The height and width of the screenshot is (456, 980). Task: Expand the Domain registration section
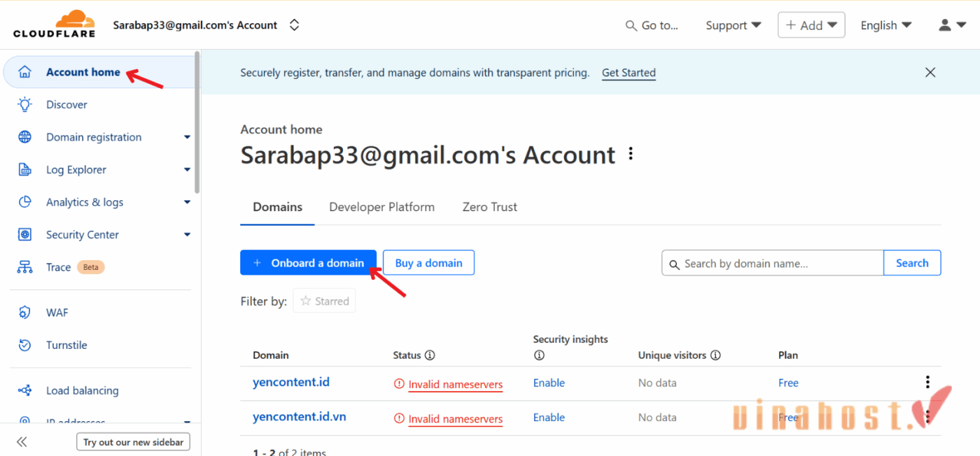[187, 137]
